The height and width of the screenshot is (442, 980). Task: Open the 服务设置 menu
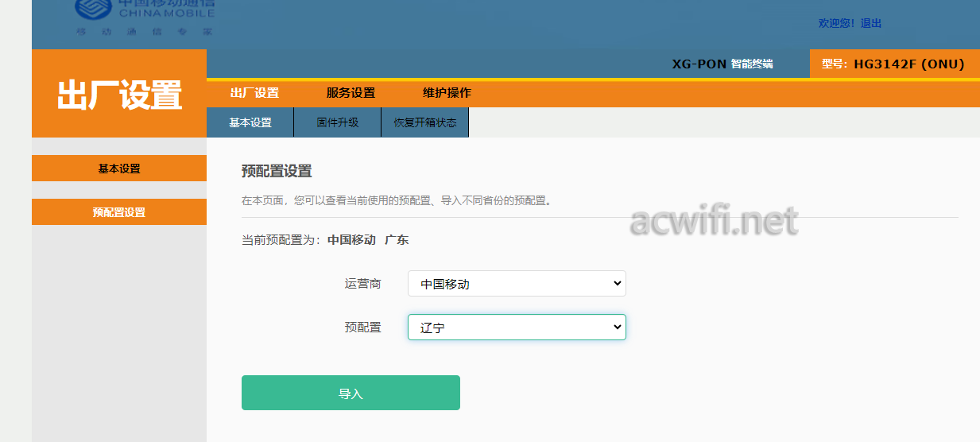click(351, 93)
